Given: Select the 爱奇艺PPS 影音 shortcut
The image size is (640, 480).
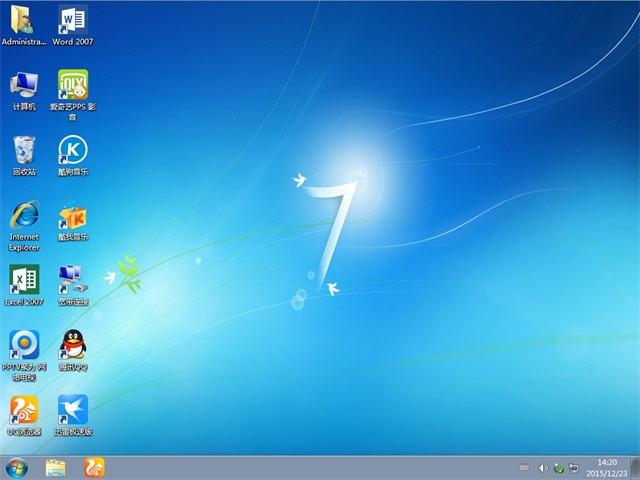Looking at the screenshot, I should coord(73,96).
